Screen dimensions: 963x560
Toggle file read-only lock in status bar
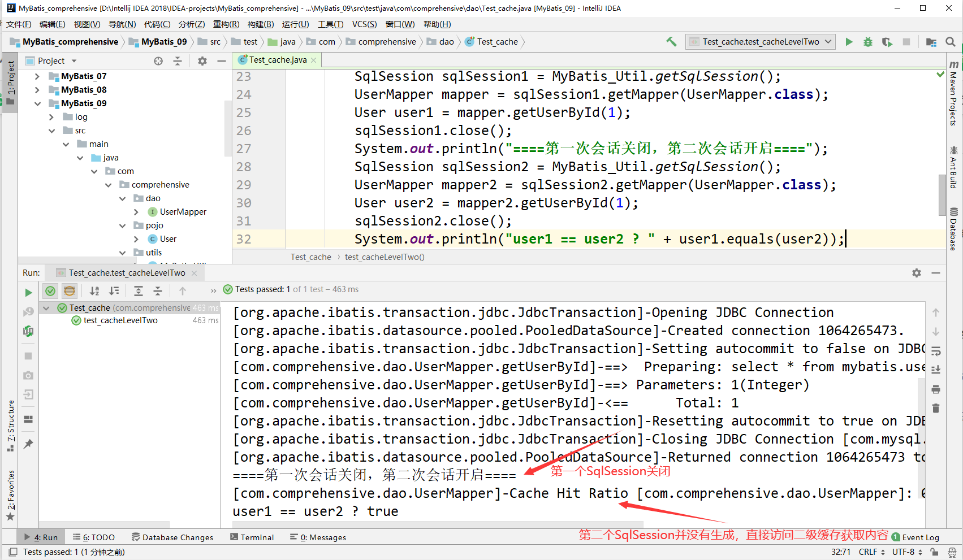(x=934, y=552)
